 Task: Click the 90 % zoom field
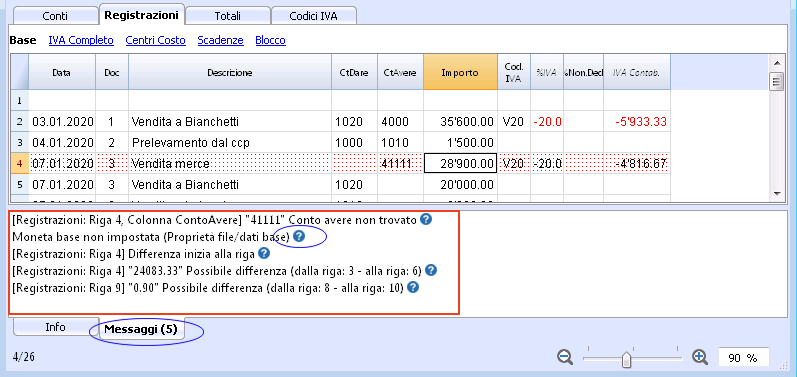pos(743,358)
